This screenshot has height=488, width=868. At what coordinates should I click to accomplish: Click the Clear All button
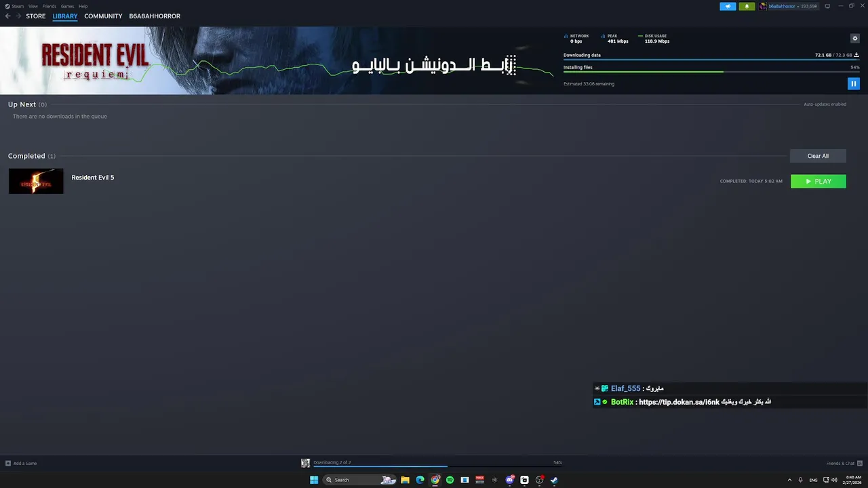tap(818, 156)
